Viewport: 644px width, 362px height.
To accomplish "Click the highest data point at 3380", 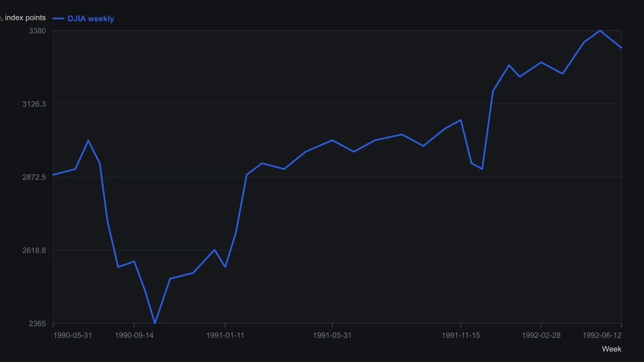I will click(600, 31).
